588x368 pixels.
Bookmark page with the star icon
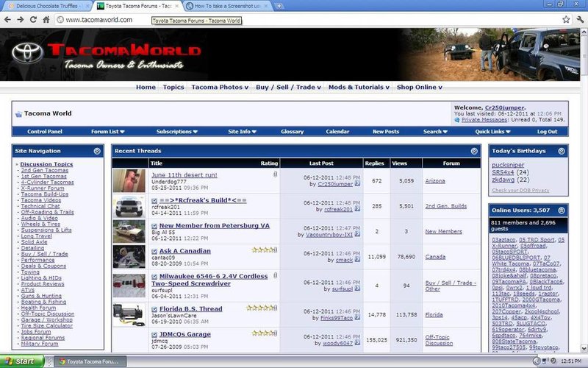click(x=566, y=20)
